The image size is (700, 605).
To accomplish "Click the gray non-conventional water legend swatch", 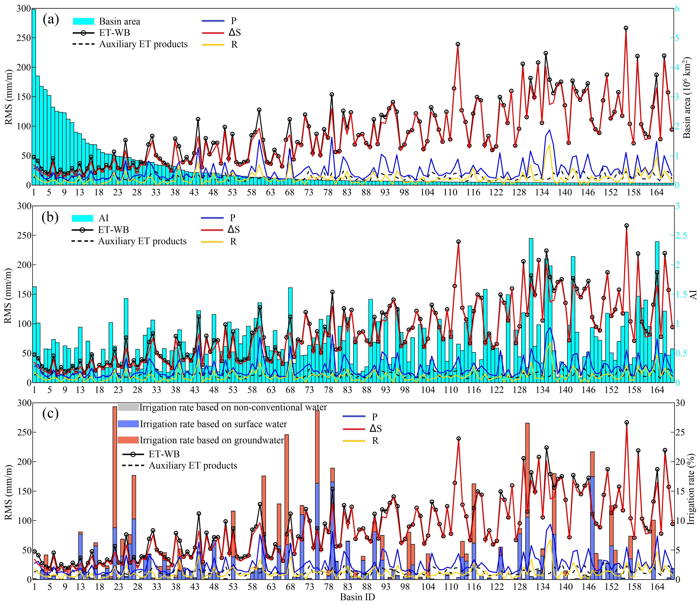I will coord(128,407).
